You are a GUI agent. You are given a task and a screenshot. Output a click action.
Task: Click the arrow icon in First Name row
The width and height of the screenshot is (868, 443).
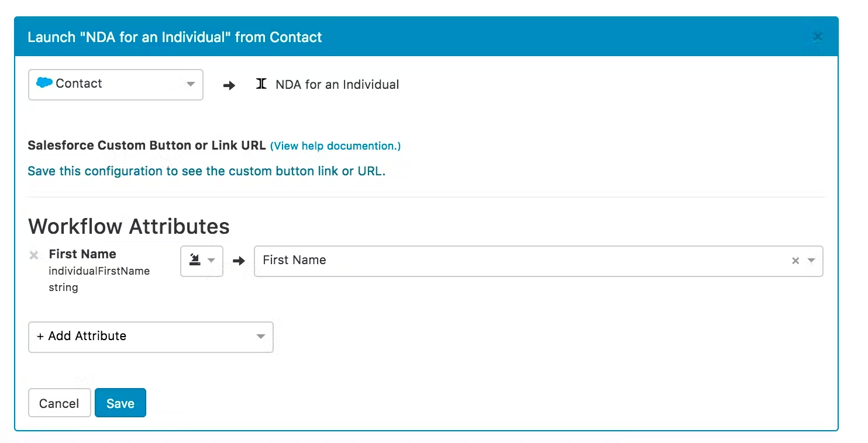tap(239, 261)
